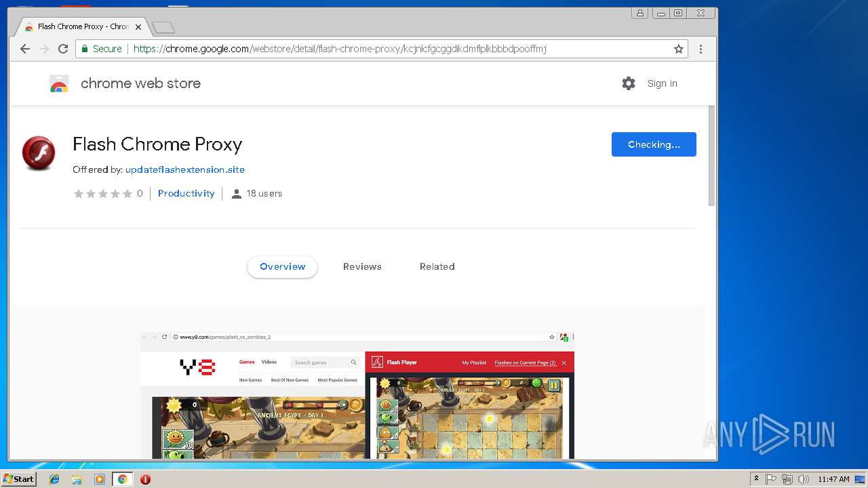
Task: Click the Flash Chrome Proxy title text
Action: 157,144
